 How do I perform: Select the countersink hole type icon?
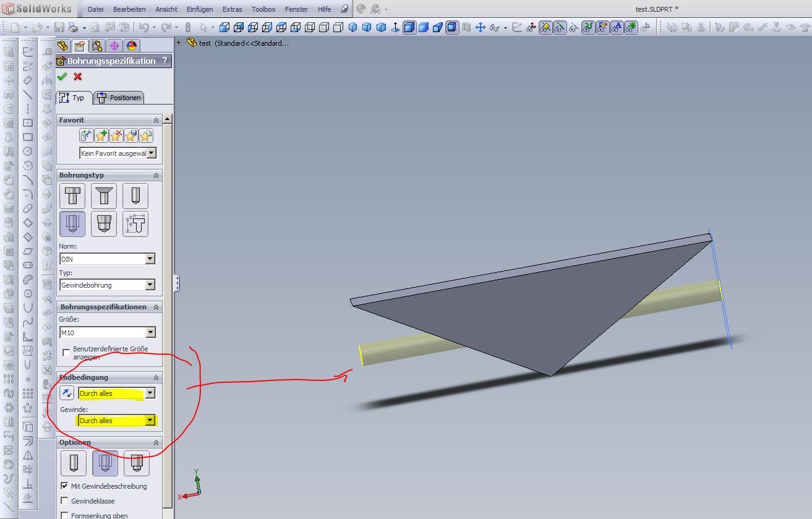coord(104,196)
